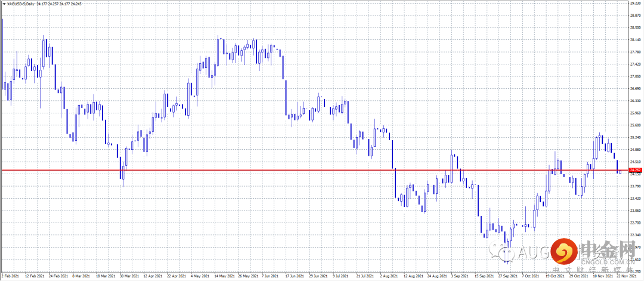Click the 27.420 price axis label

[637, 64]
